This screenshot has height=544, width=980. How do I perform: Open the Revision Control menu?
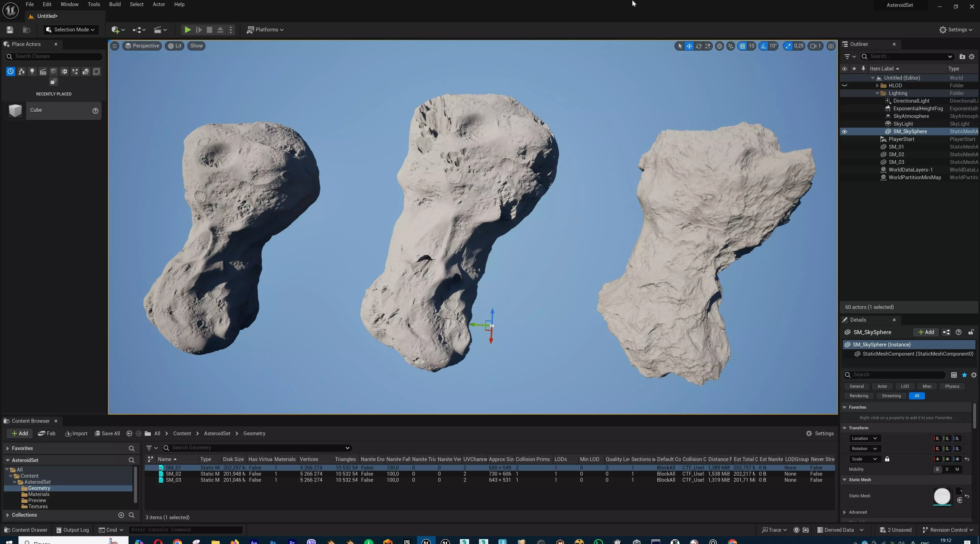click(948, 530)
